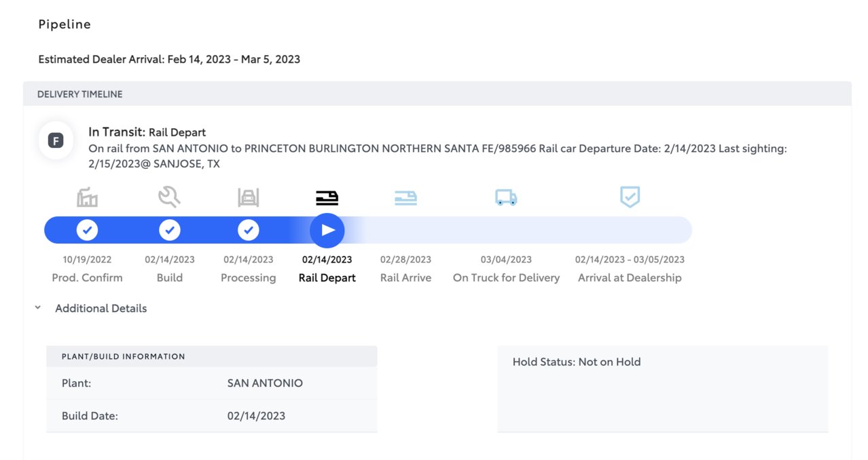Screen dimensions: 868x460
Task: Select the Processing stage checkmark on the progress bar
Action: [x=249, y=230]
